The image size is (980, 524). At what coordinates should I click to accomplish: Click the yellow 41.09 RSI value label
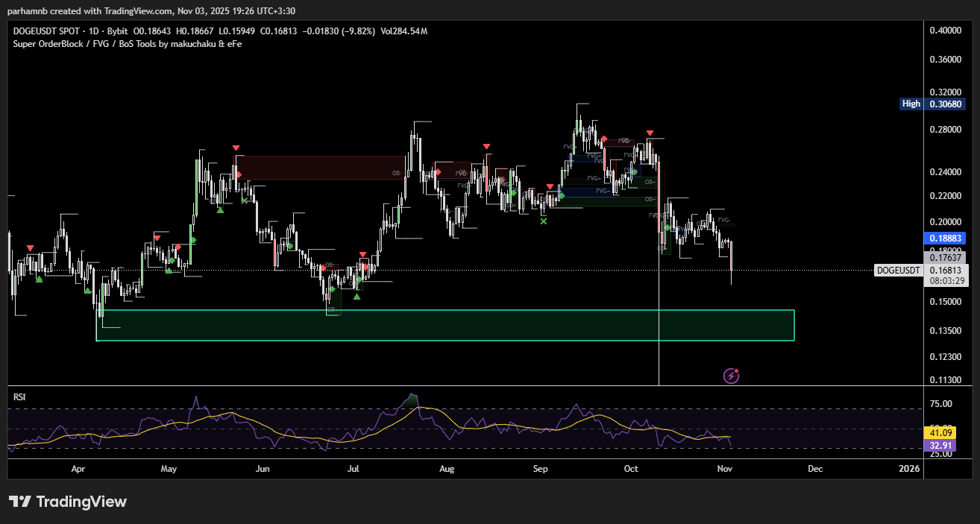(939, 432)
